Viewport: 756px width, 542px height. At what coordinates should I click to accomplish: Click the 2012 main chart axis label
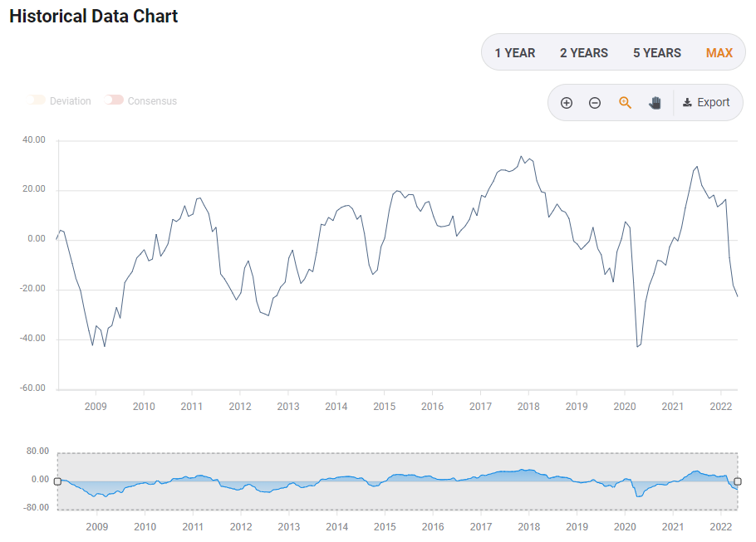point(240,406)
